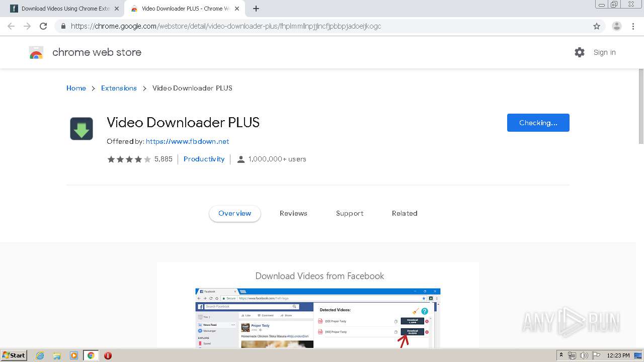Click the network tray icon
The image size is (644, 362).
point(572,355)
